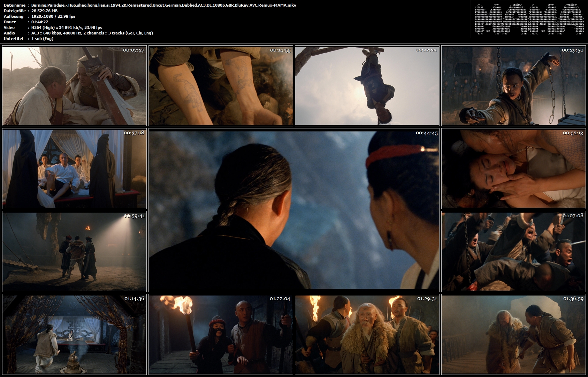
Task: Click the Untertitel label
Action: [14, 39]
